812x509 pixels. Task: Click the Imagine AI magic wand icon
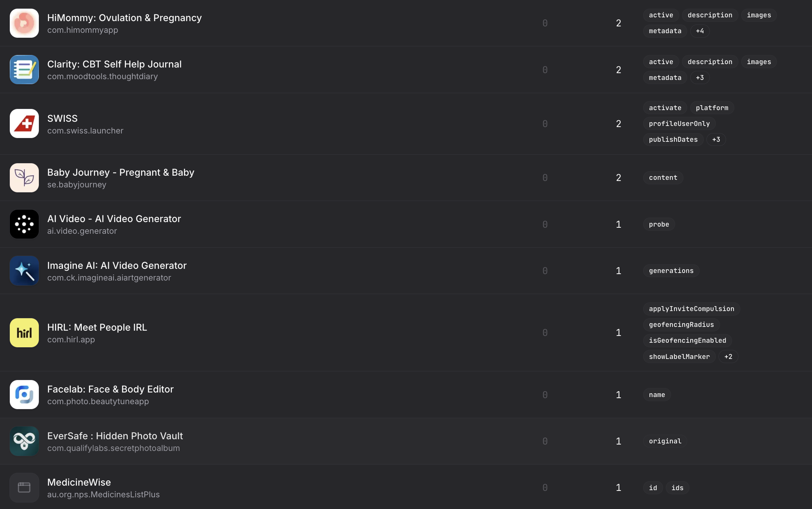click(24, 271)
